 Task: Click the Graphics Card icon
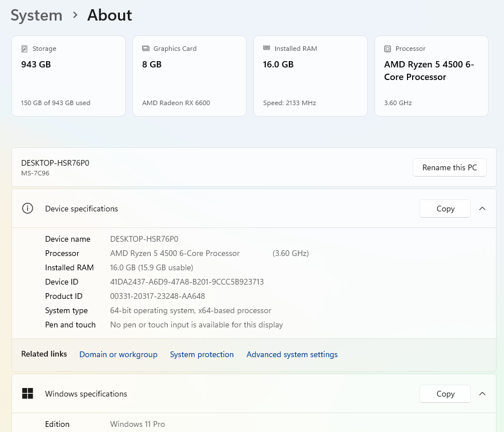[x=146, y=49]
